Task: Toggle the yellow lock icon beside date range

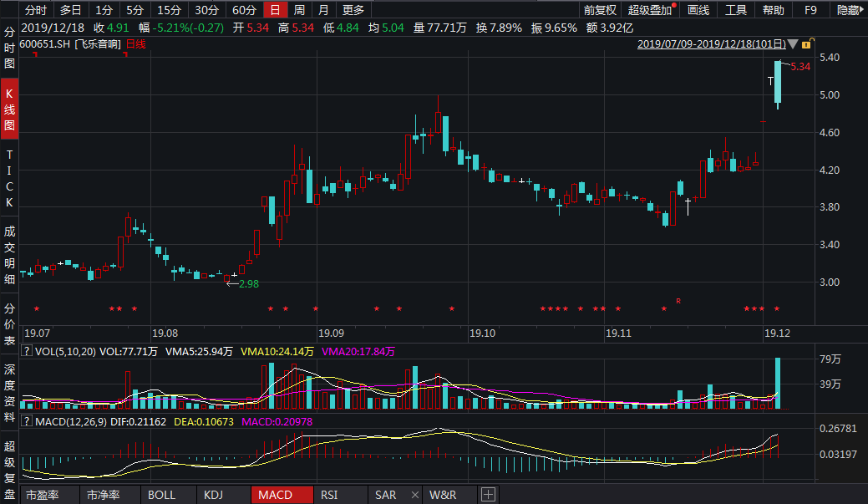Action: [806, 43]
